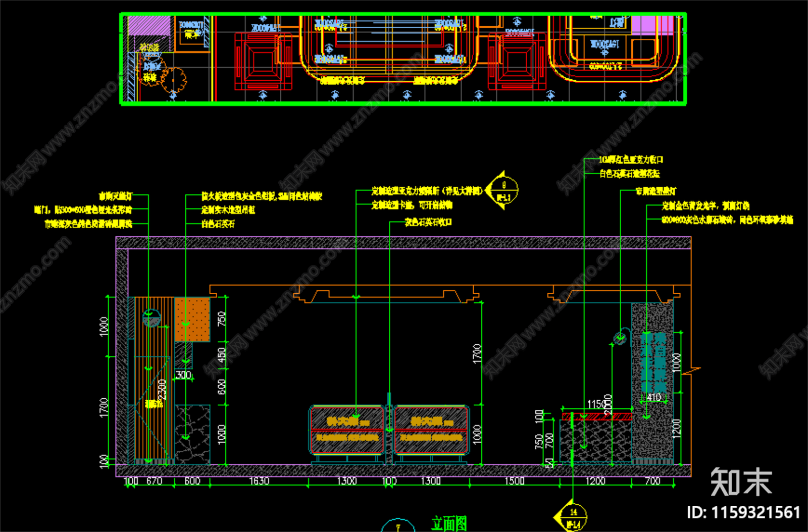This screenshot has width=808, height=532.
Task: Select the 450 vertical dimension text
Action: coord(221,355)
